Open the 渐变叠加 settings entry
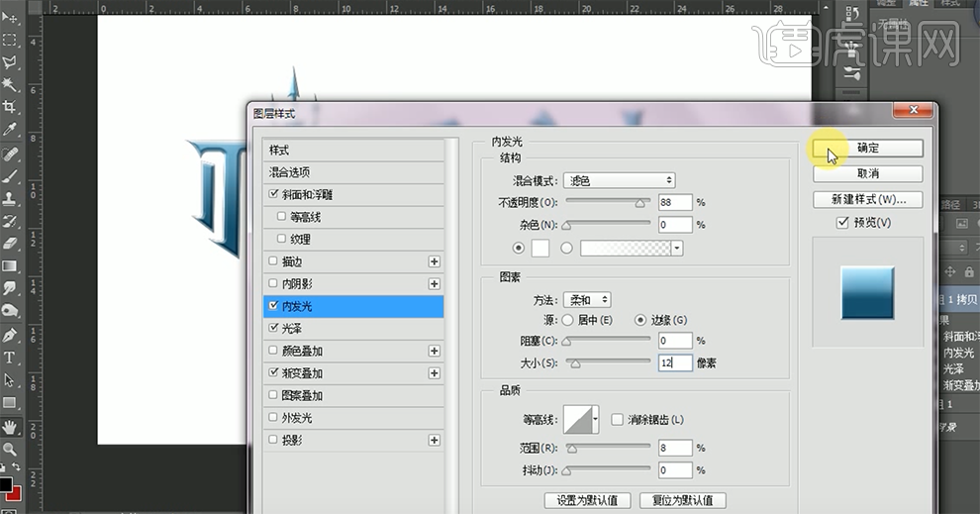980x514 pixels. click(353, 373)
